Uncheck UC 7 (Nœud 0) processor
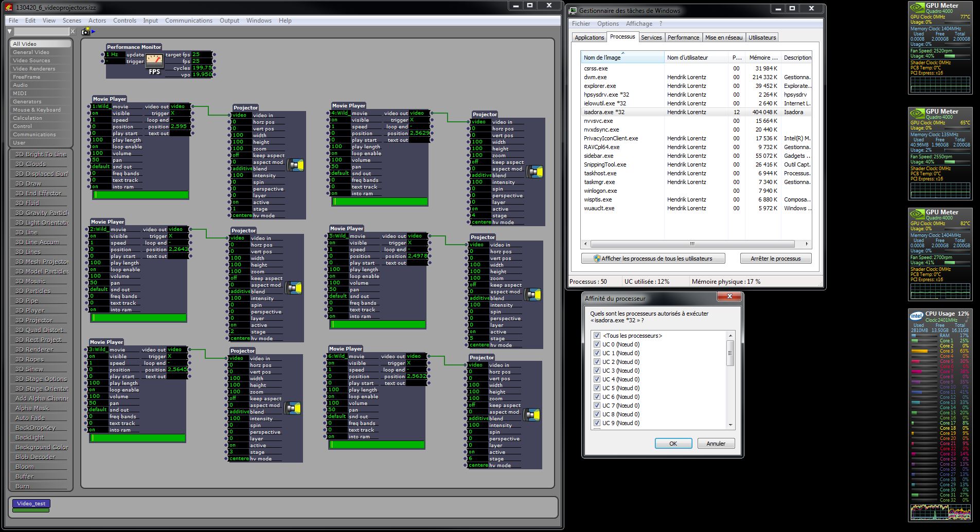 click(597, 406)
